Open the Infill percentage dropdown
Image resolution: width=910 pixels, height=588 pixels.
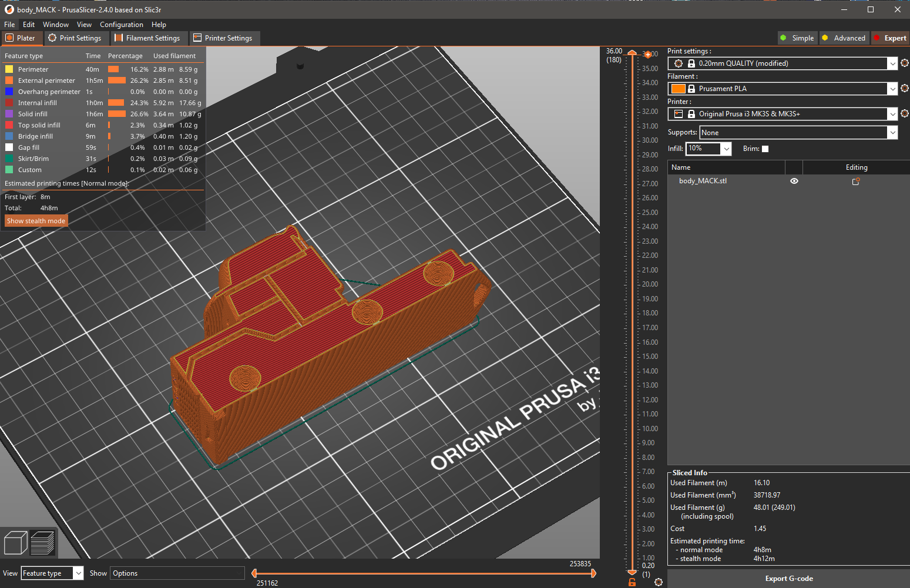point(727,149)
